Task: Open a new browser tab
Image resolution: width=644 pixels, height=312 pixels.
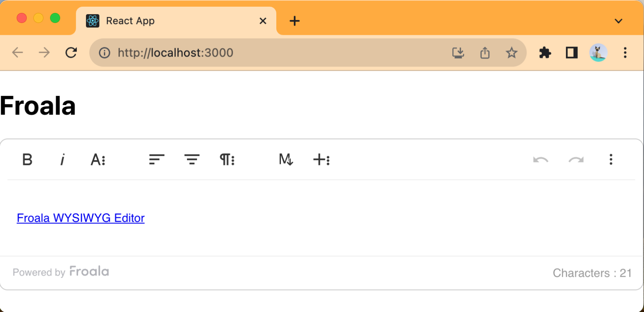Action: point(294,21)
